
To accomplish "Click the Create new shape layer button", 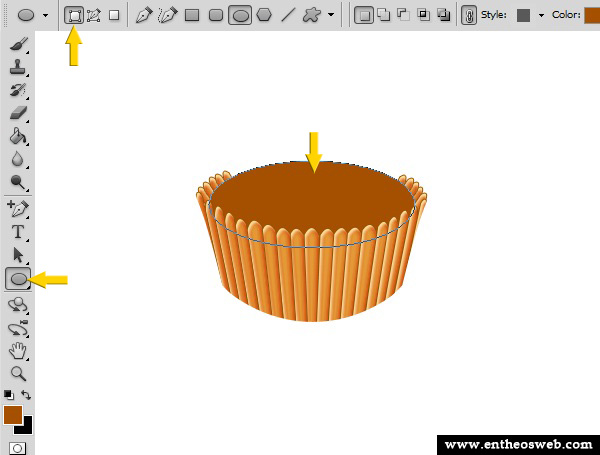I will click(364, 15).
